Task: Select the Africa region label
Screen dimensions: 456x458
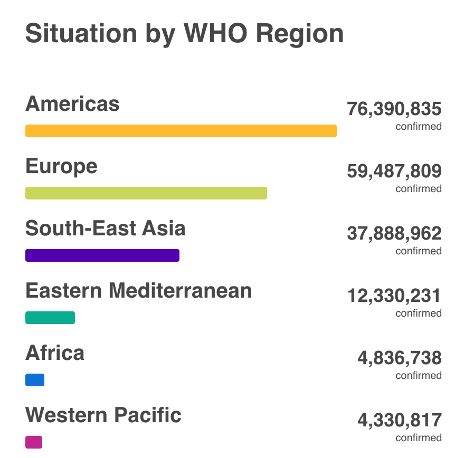Action: pyautogui.click(x=55, y=353)
